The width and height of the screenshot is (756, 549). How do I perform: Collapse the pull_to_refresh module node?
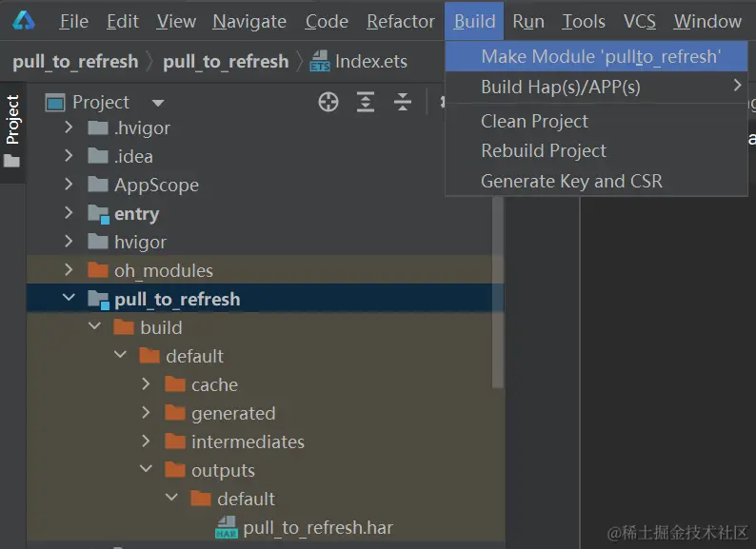click(x=69, y=298)
